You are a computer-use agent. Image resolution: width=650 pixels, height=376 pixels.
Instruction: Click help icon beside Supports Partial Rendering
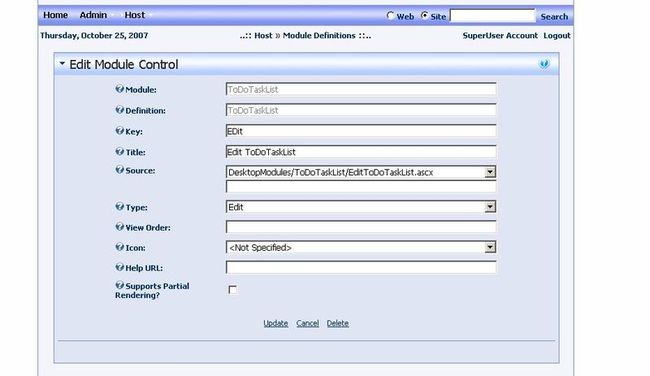coord(119,285)
